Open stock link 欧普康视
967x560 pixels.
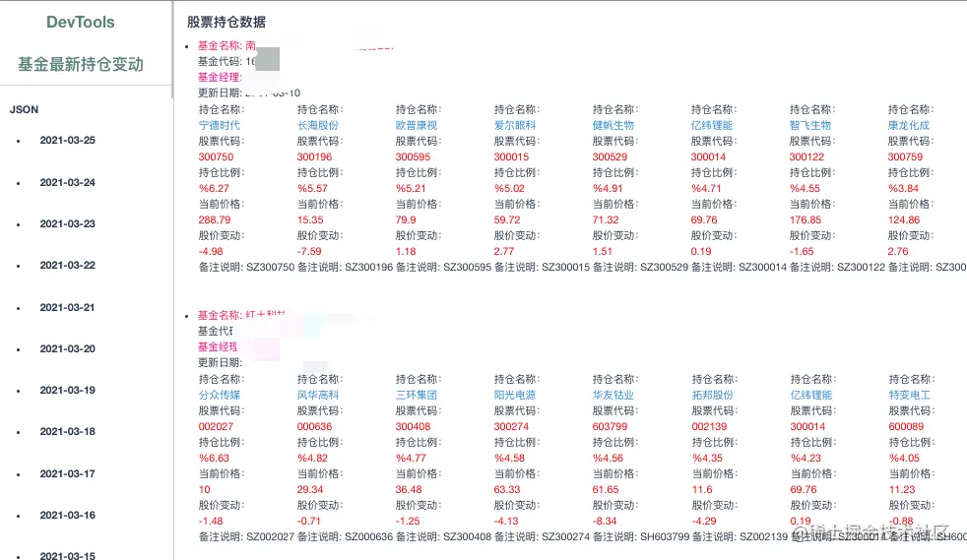point(417,125)
